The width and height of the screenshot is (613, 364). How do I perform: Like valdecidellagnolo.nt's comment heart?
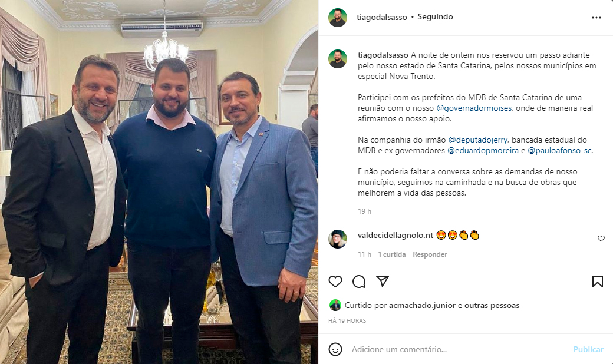[x=601, y=239]
